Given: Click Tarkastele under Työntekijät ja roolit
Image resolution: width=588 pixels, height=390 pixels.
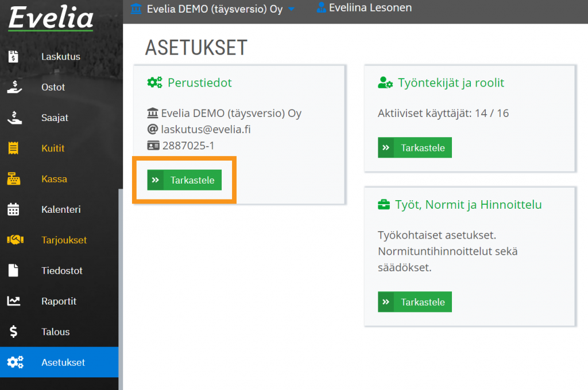Looking at the screenshot, I should pyautogui.click(x=415, y=147).
